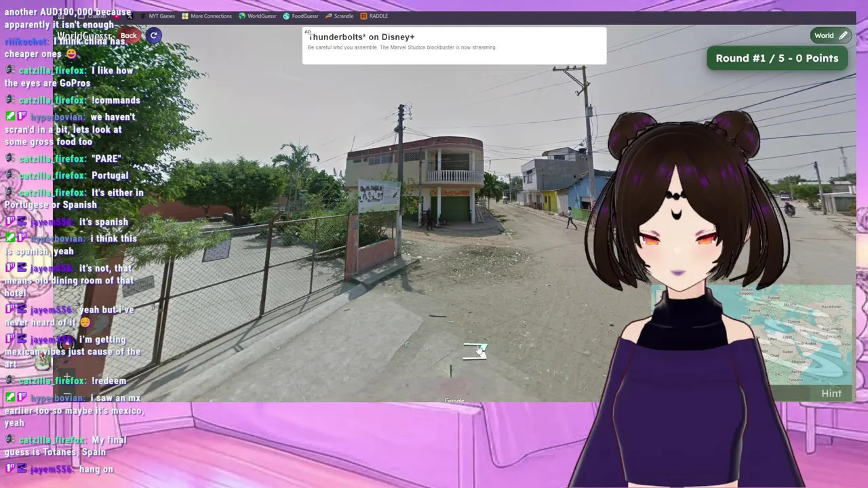The image size is (868, 488).
Task: Click the Round #1 / 5 score banner
Action: [777, 58]
